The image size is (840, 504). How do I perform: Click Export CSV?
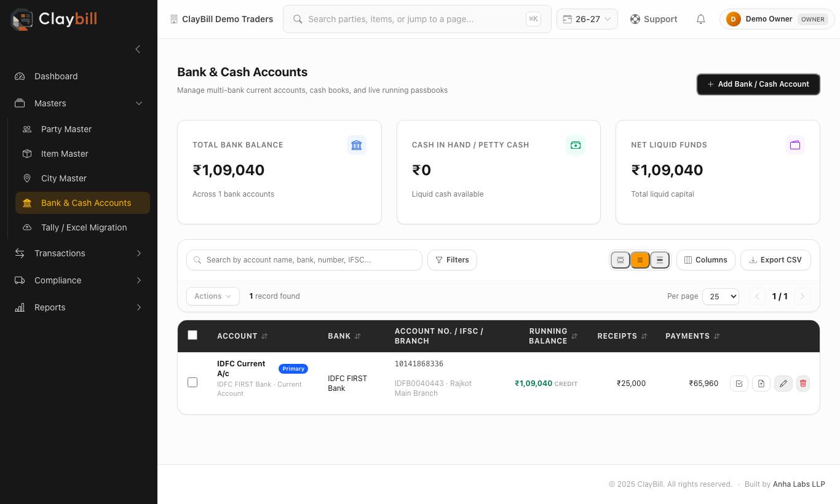(x=775, y=260)
